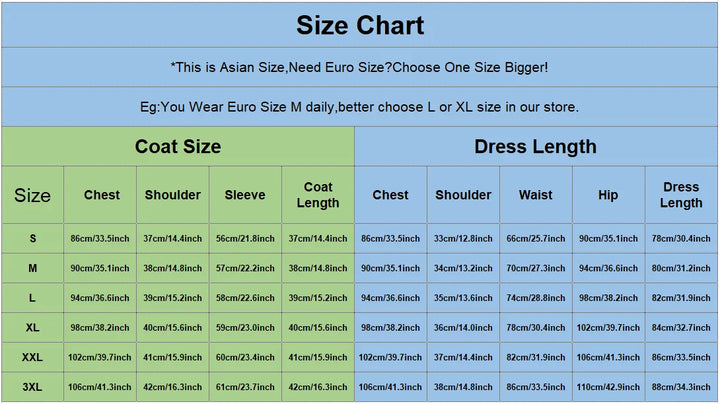Select the S size row label

(x=32, y=239)
